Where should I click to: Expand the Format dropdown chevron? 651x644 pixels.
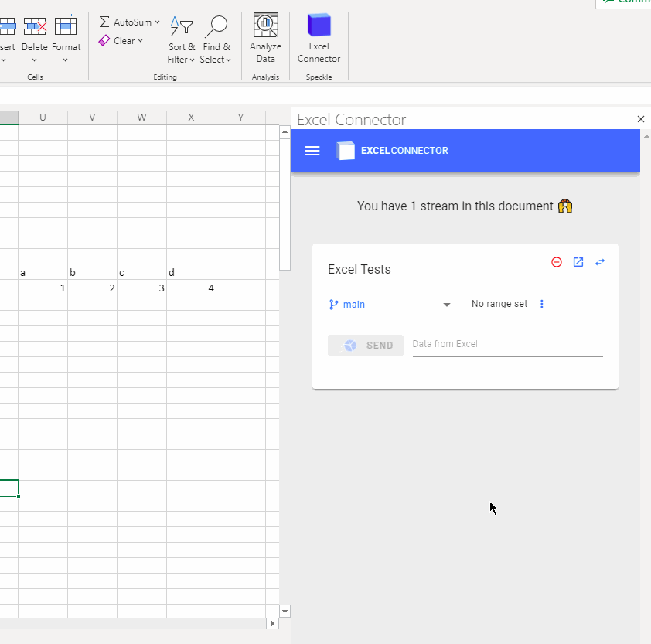65,60
